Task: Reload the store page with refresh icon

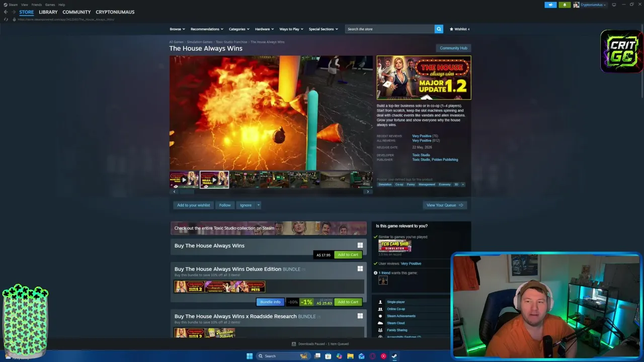Action: [6, 20]
